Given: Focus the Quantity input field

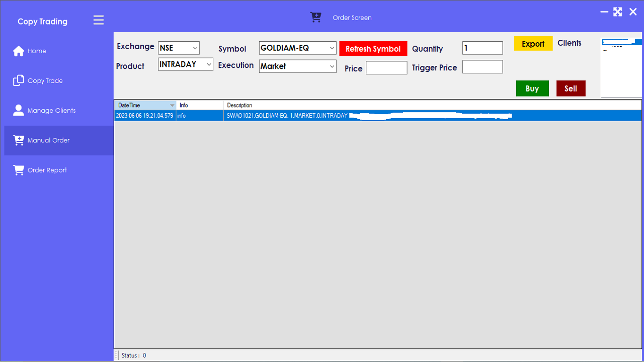Looking at the screenshot, I should point(482,48).
